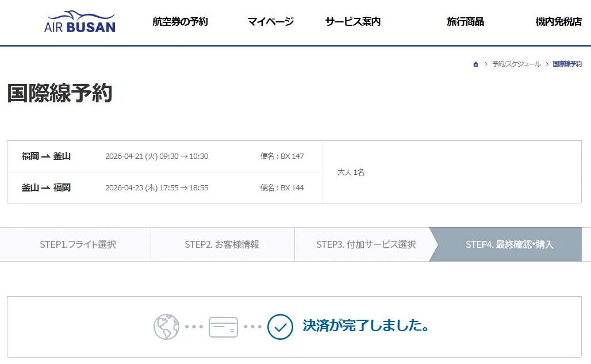The image size is (591, 364).
Task: Click the 大人 1名 passenger count
Action: point(351,173)
